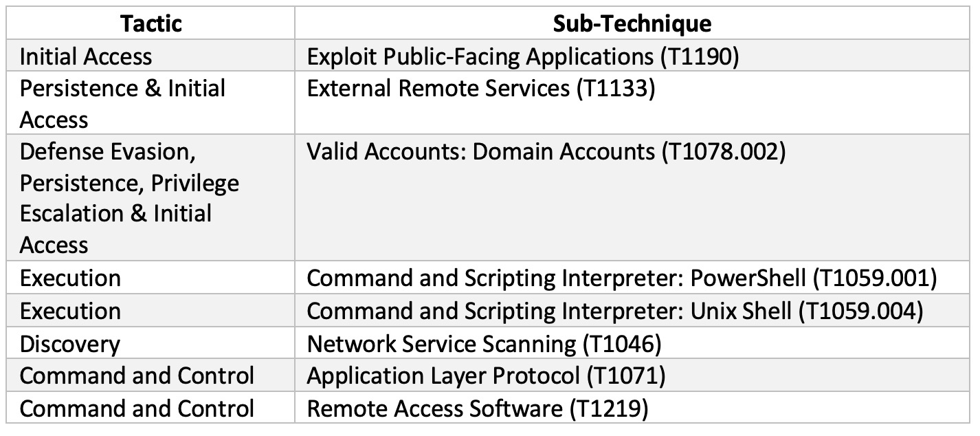Select Command and Control beside Application Layer Protocol
This screenshot has width=980, height=436.
pos(137,376)
